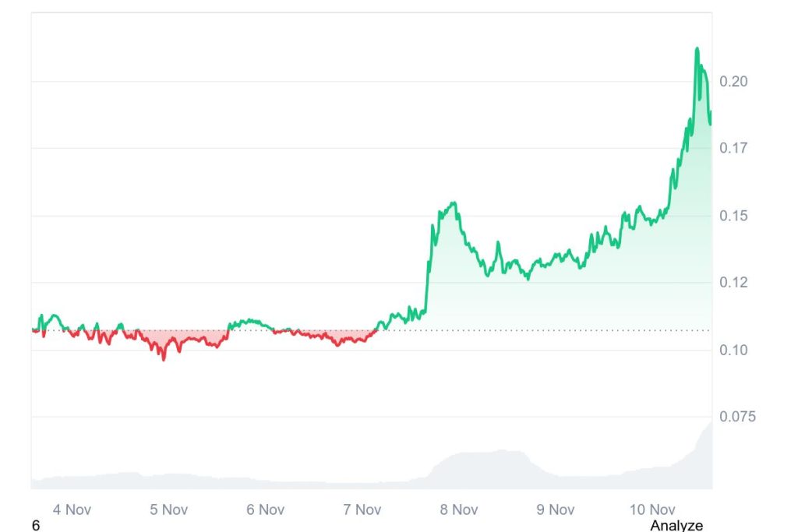Click the number 6 at bottom left
This screenshot has width=798, height=532.
pos(36,526)
